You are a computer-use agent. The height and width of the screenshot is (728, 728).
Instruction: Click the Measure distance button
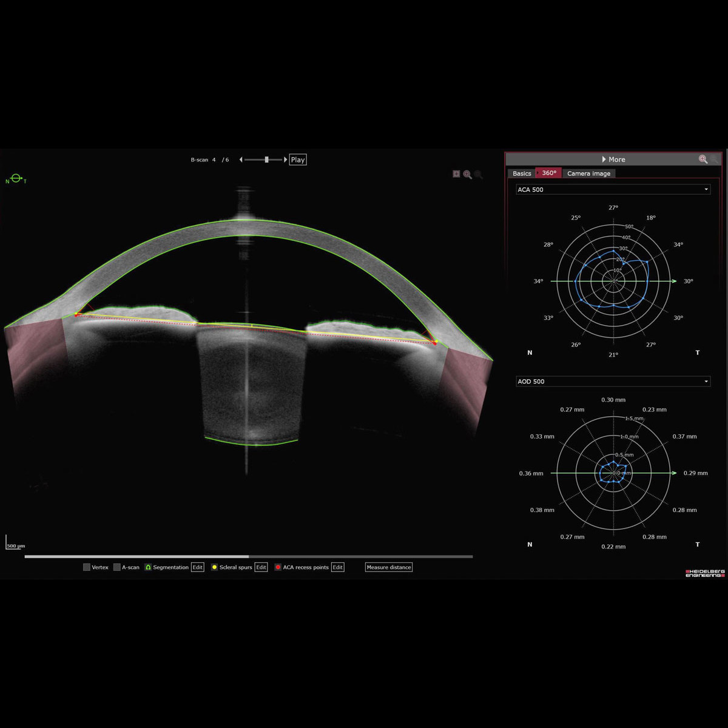coord(389,567)
